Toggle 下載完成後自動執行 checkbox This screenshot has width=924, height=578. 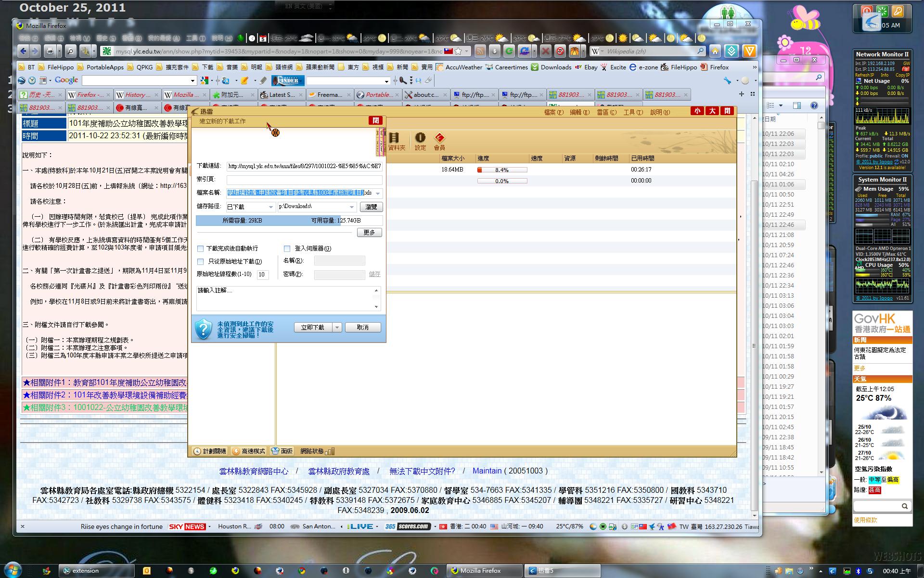201,249
